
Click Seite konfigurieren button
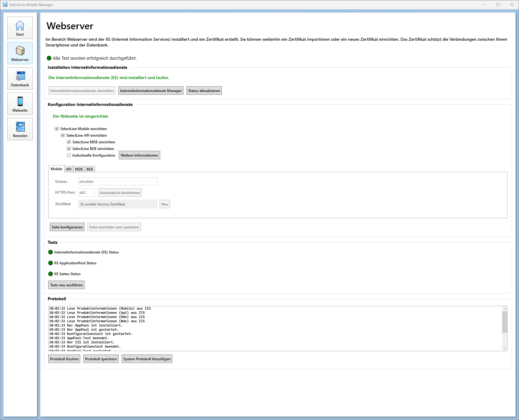click(x=67, y=227)
